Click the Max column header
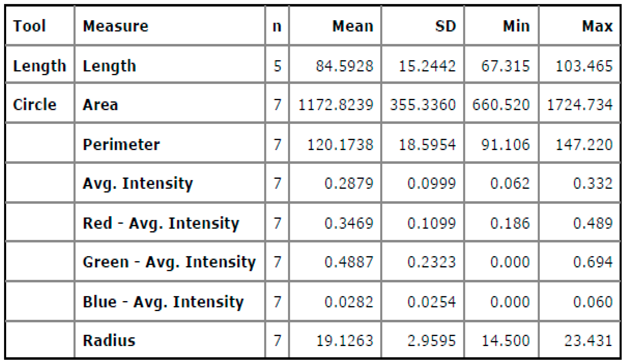The image size is (625, 364). point(597,26)
